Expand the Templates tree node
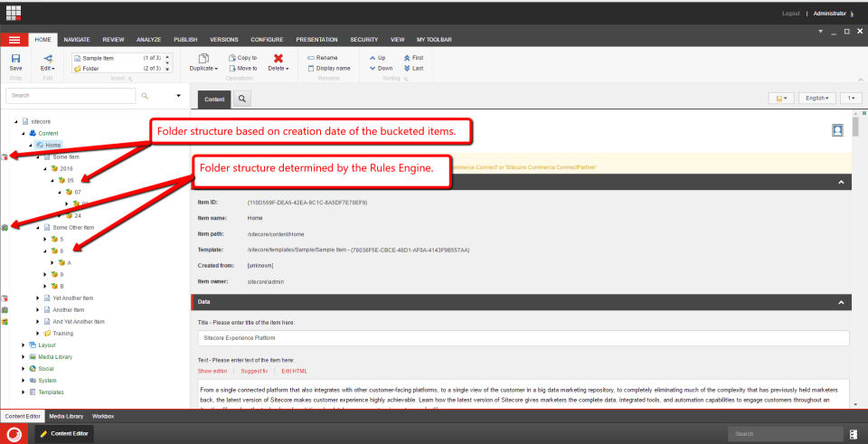The width and height of the screenshot is (868, 444). point(24,392)
